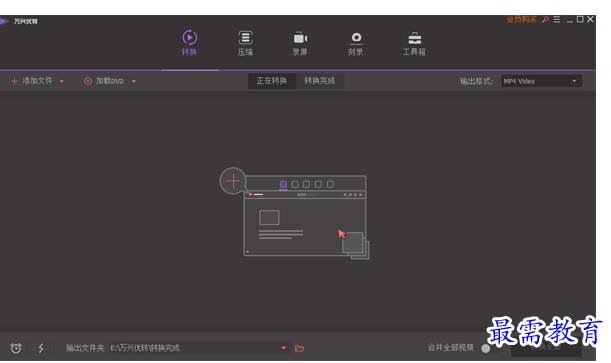Maximize the 万兴优转 window
This screenshot has width=611, height=363.
580,19
